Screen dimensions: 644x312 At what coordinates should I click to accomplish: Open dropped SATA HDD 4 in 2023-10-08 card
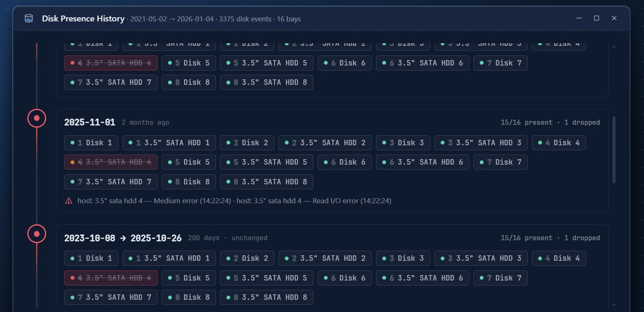[x=111, y=278]
